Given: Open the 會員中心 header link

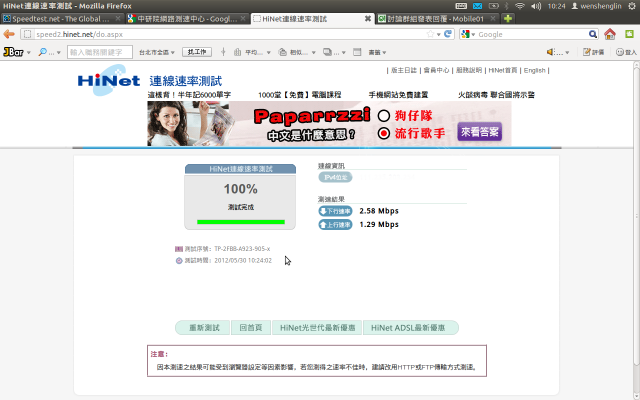Looking at the screenshot, I should tap(436, 70).
